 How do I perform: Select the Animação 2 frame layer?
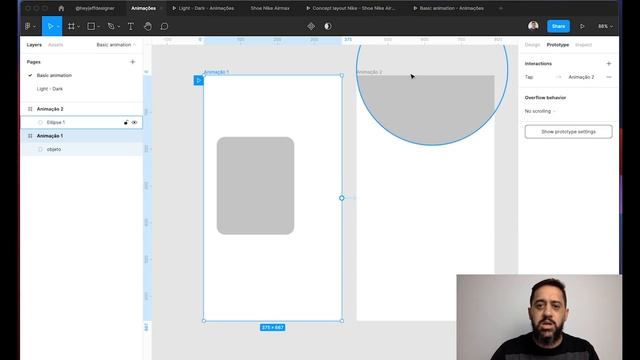coord(82,109)
